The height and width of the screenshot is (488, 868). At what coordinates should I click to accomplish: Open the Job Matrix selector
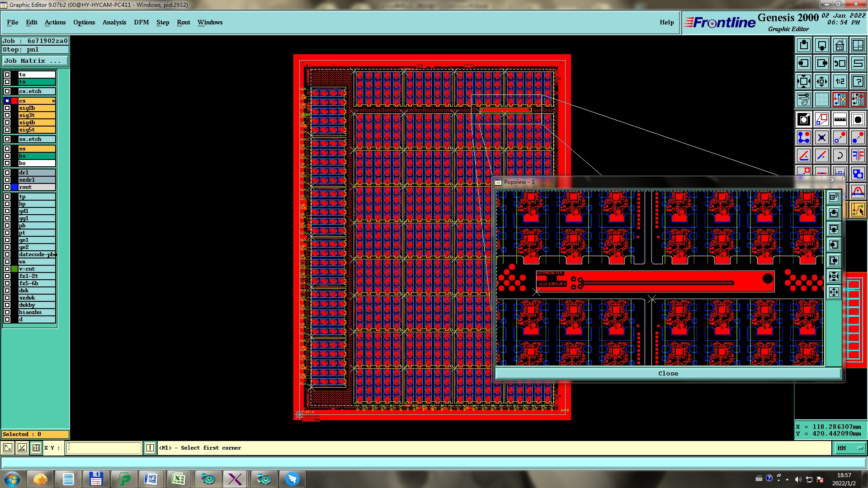click(x=35, y=61)
